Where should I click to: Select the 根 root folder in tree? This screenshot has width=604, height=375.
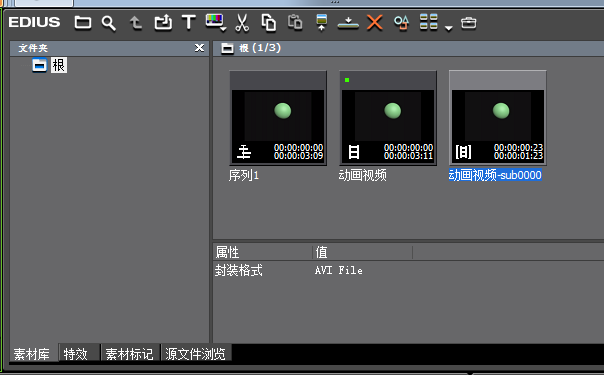[x=59, y=65]
